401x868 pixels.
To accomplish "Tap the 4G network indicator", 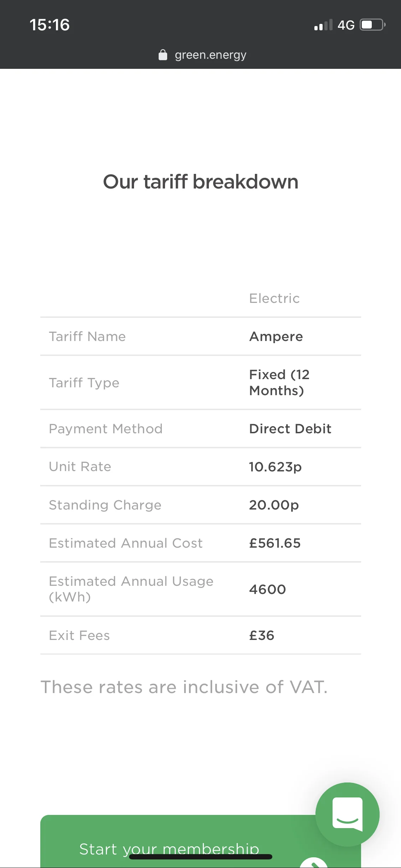I will (x=346, y=25).
